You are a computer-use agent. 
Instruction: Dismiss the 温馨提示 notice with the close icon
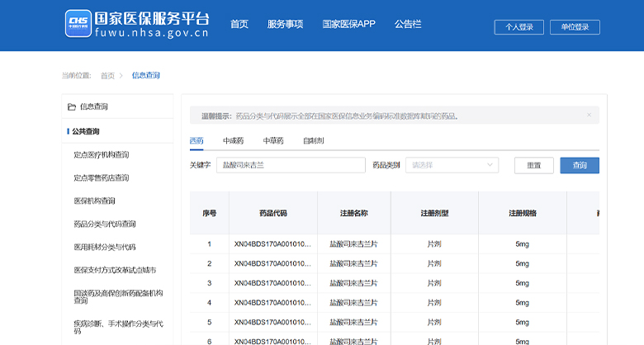589,116
